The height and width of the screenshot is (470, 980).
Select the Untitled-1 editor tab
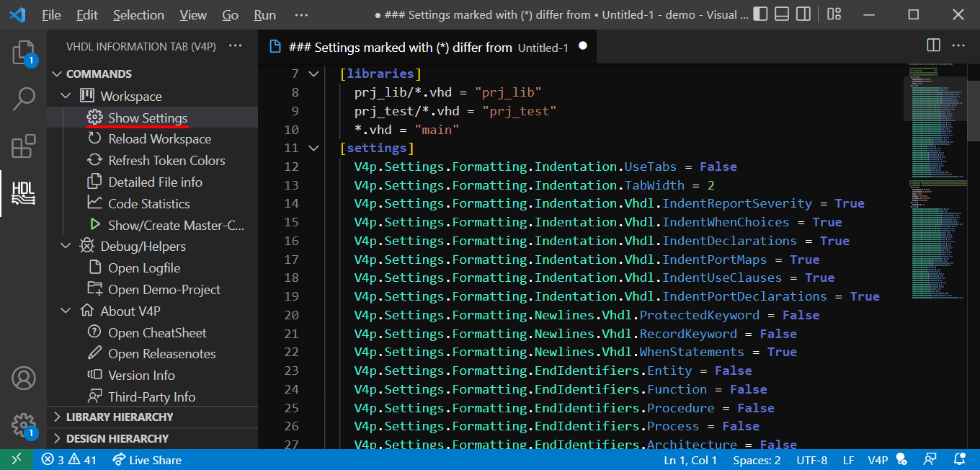tap(427, 46)
